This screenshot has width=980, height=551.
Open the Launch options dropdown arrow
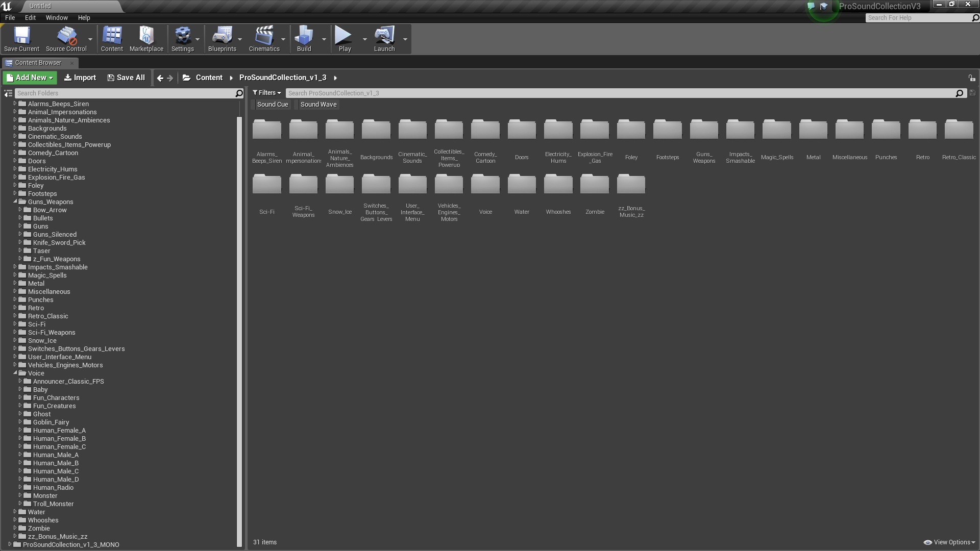point(405,39)
